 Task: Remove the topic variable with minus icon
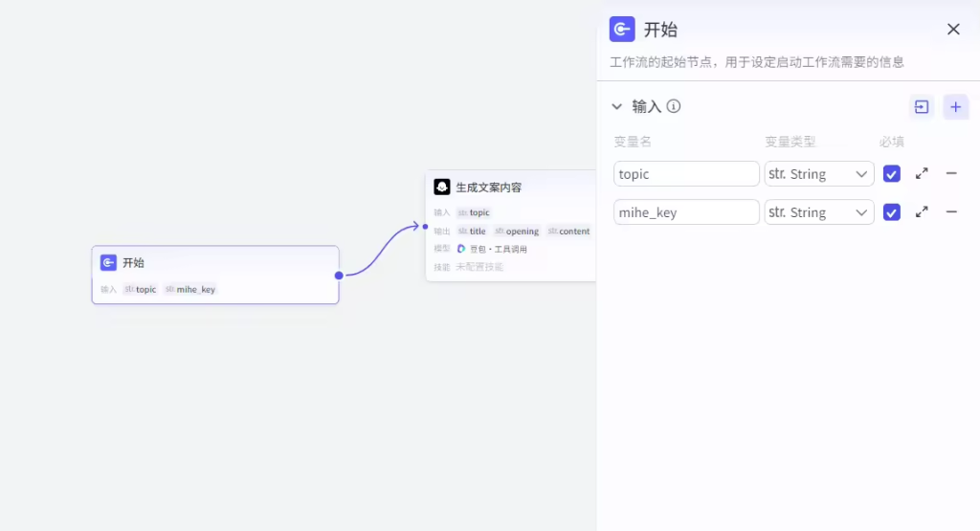pos(951,173)
